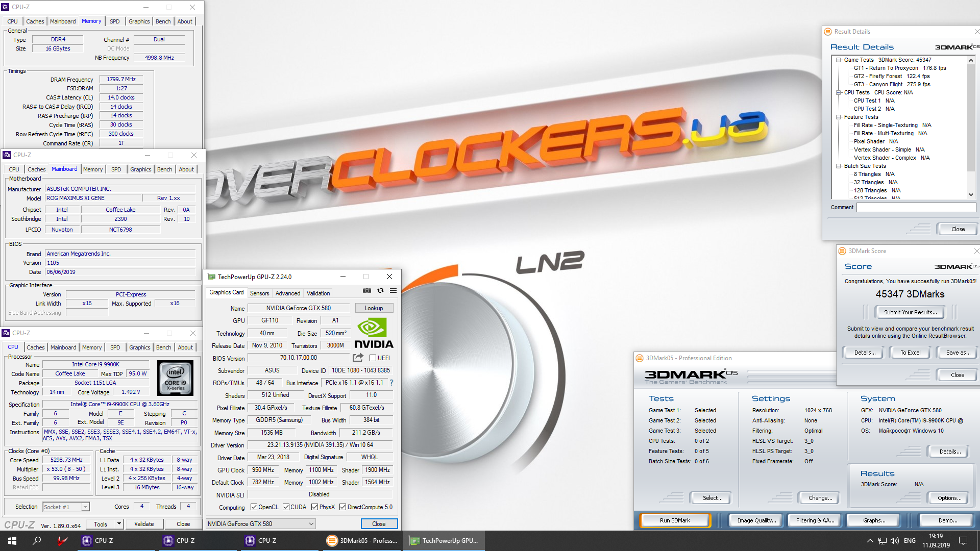980x551 pixels.
Task: Open Image Quality settings button
Action: click(756, 520)
